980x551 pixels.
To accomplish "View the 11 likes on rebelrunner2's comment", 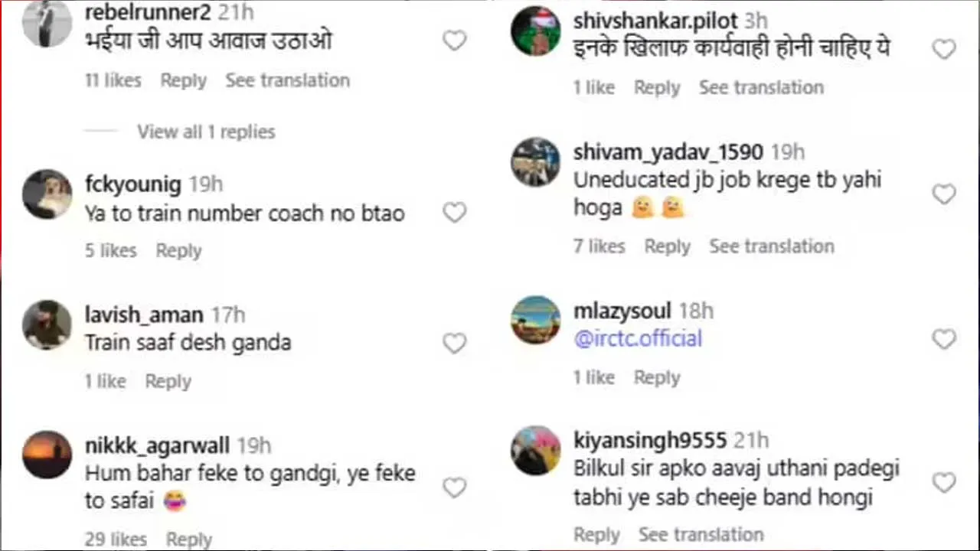I will pyautogui.click(x=113, y=80).
